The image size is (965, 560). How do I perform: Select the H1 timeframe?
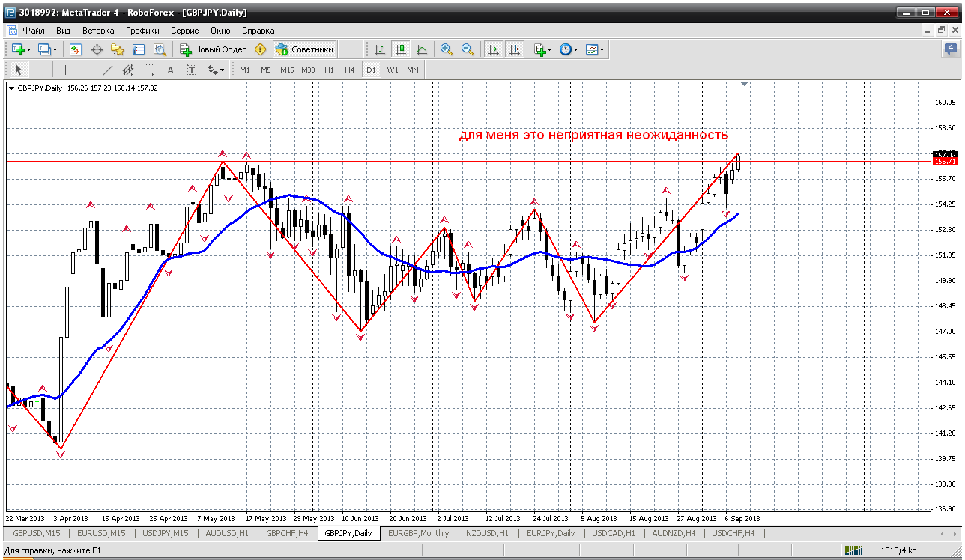click(329, 70)
